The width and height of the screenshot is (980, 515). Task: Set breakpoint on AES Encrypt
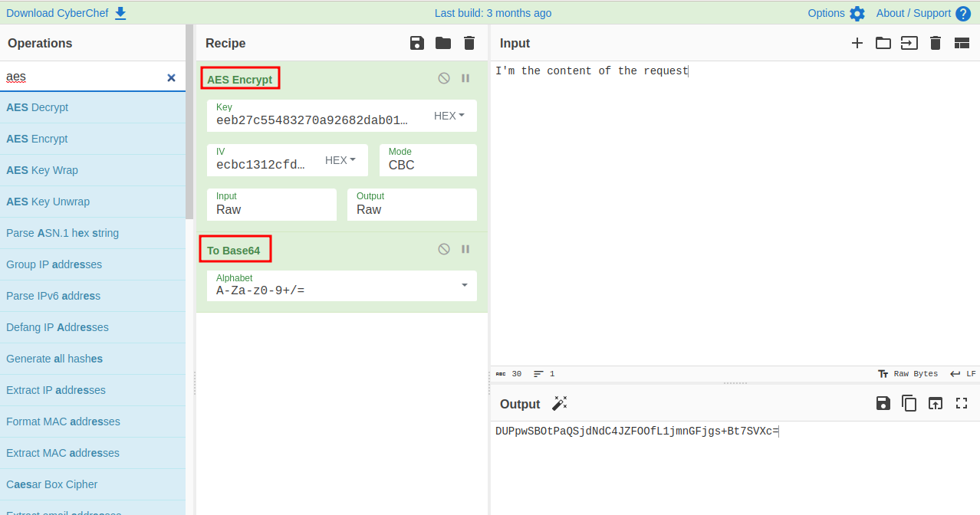point(465,78)
